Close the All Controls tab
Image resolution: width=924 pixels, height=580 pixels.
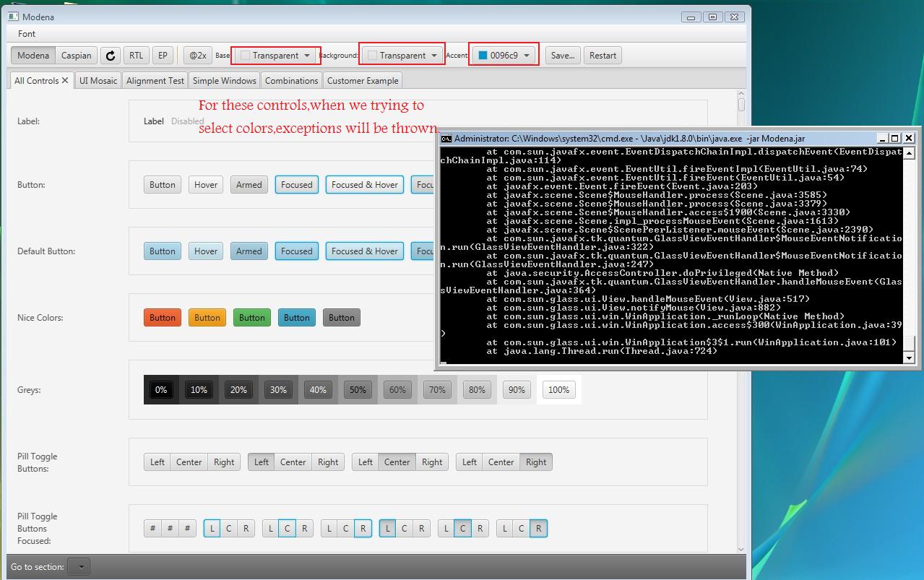coord(65,80)
